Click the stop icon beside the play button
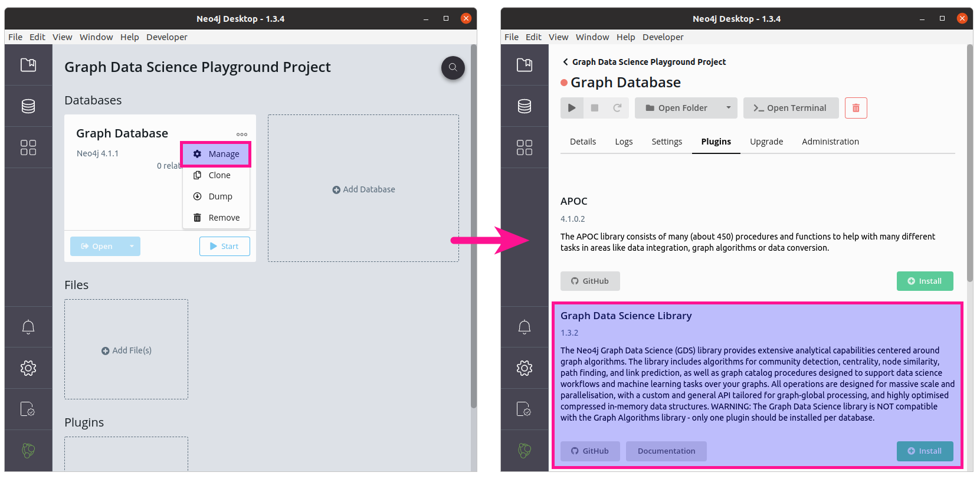This screenshot has height=482, width=980. point(595,108)
